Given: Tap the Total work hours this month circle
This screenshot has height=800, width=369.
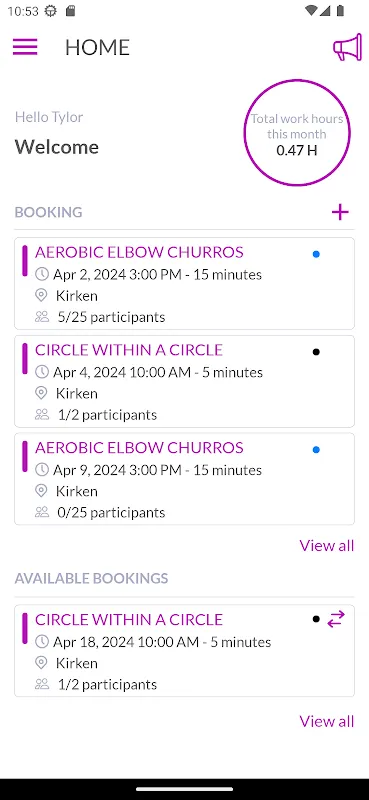Looking at the screenshot, I should pos(297,133).
